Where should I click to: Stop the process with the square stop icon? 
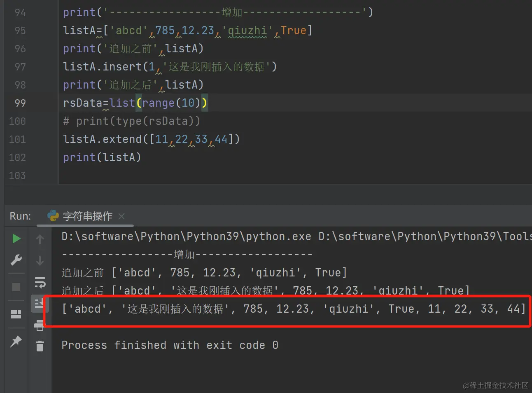click(16, 287)
